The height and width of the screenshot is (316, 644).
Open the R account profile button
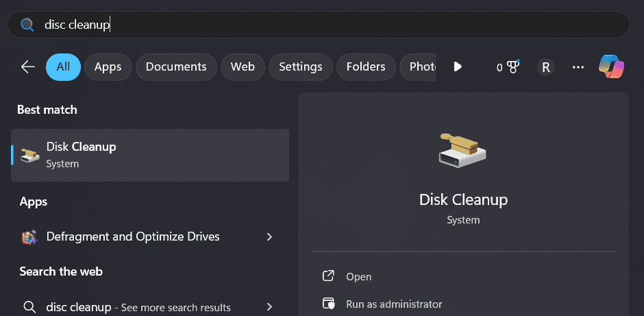click(x=546, y=67)
